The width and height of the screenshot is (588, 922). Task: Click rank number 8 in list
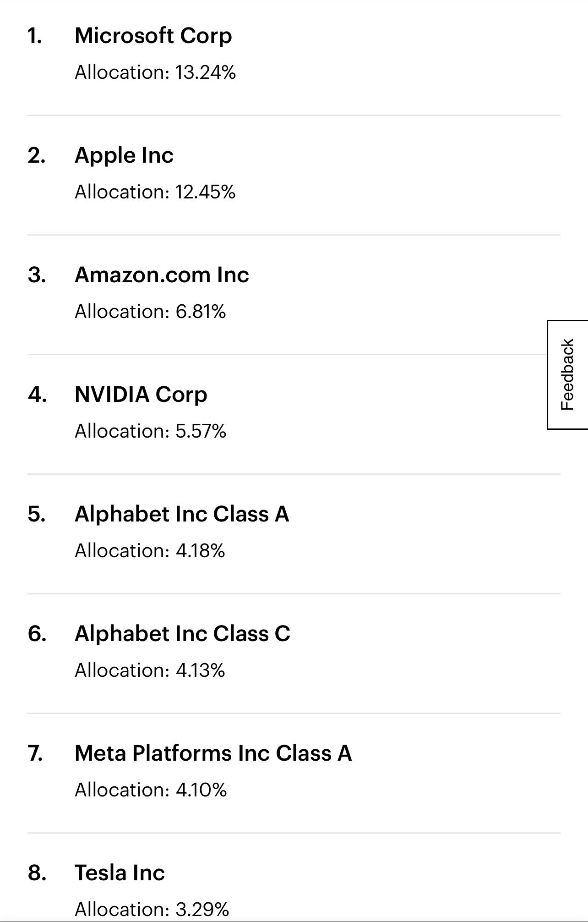pyautogui.click(x=37, y=873)
